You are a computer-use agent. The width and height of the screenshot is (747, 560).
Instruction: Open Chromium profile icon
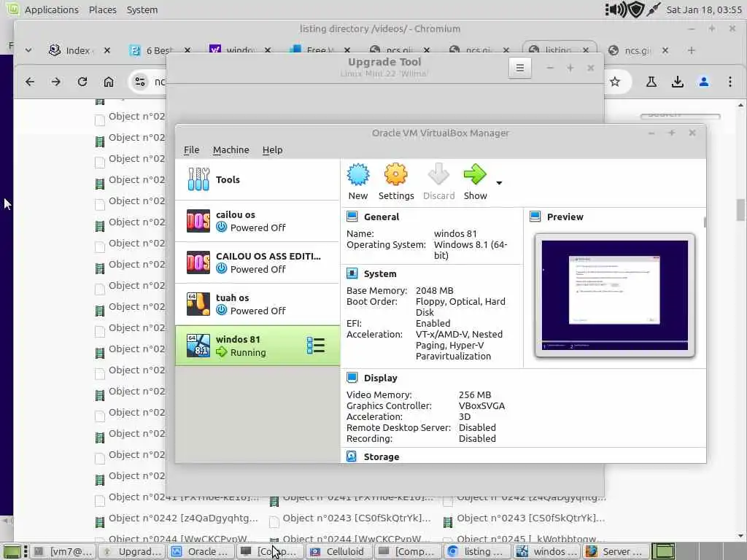point(704,82)
